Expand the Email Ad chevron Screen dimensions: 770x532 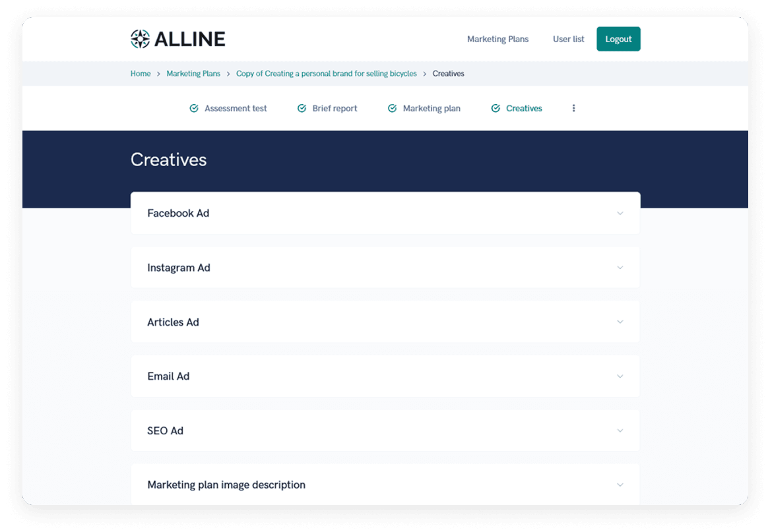coord(620,376)
